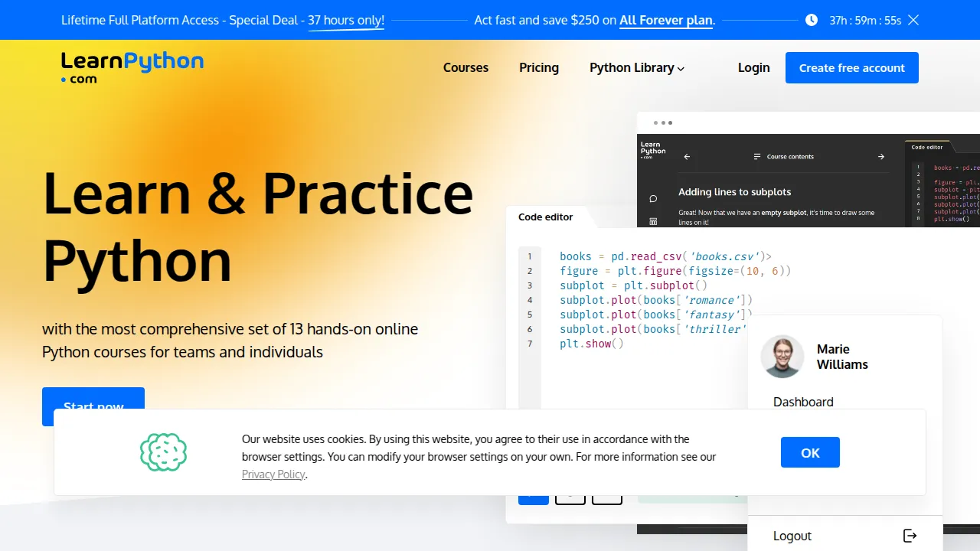Click the All Forever plan link
The width and height of the screenshot is (980, 551).
(x=665, y=20)
